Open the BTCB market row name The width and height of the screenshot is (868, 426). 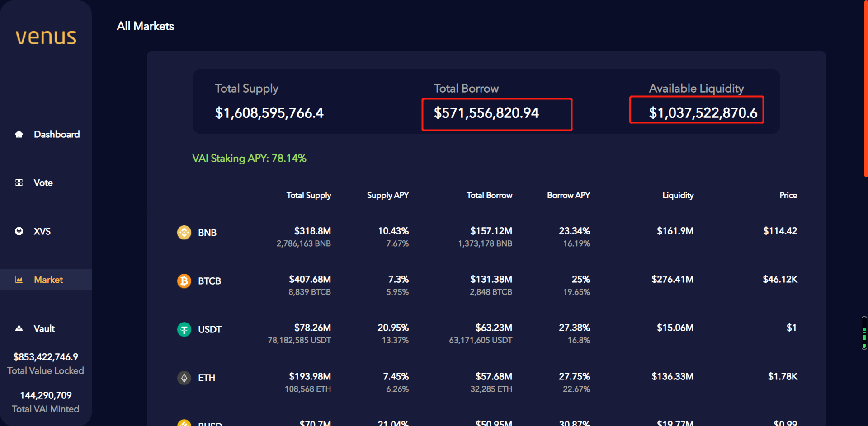[x=209, y=281]
